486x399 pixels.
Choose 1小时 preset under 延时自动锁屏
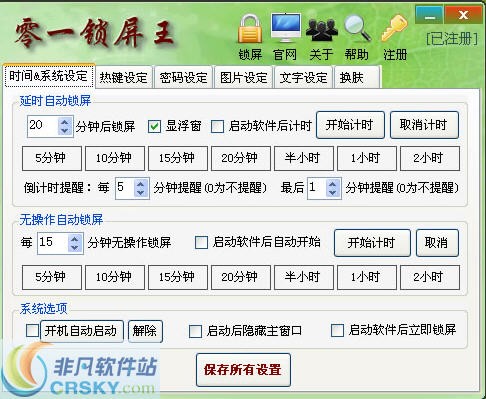pos(367,158)
